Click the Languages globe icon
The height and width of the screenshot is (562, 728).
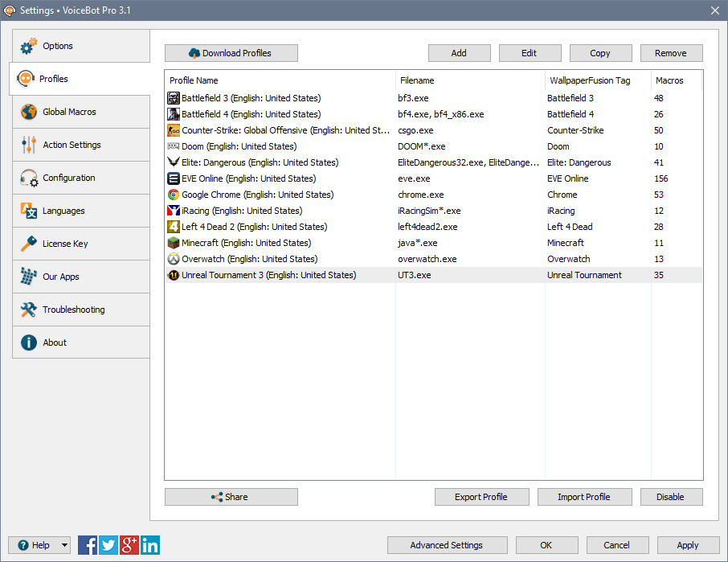27,211
